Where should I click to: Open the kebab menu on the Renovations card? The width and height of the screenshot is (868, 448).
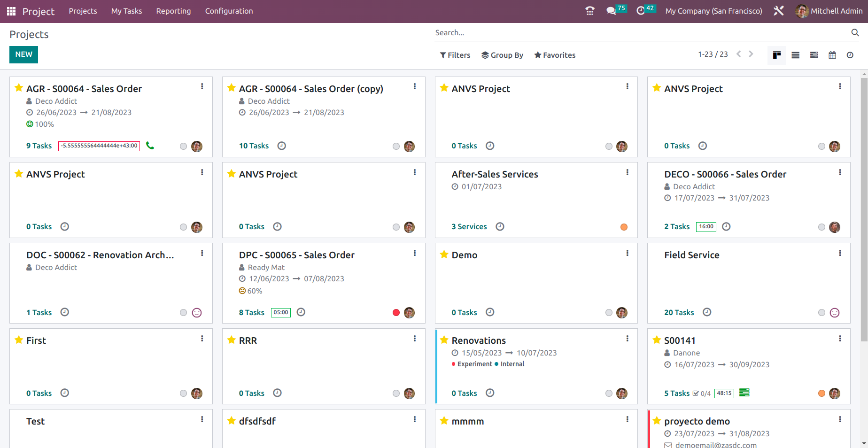pos(628,338)
